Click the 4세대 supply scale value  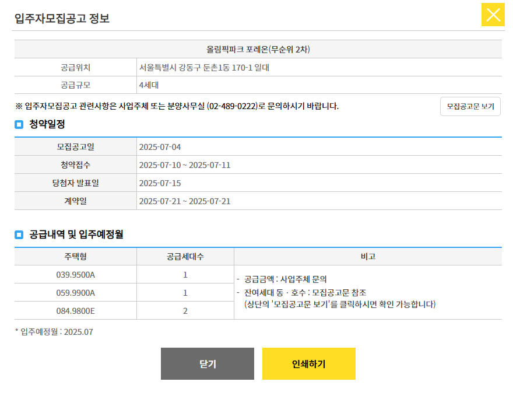(149, 85)
